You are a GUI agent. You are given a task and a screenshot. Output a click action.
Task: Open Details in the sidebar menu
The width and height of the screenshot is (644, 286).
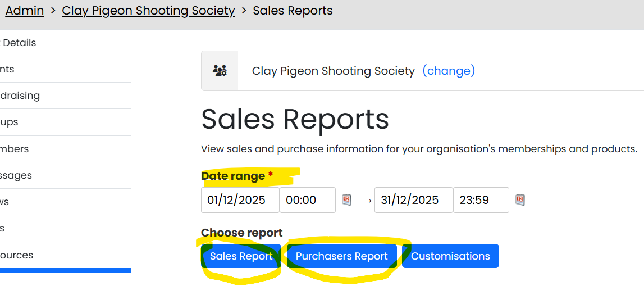pyautogui.click(x=19, y=43)
